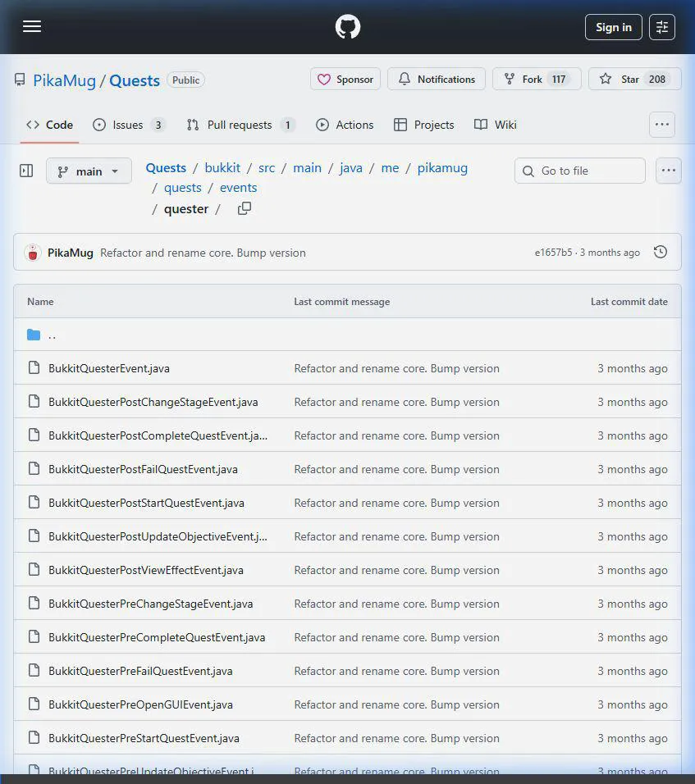695x784 pixels.
Task: Star the Quests repository
Action: click(634, 79)
